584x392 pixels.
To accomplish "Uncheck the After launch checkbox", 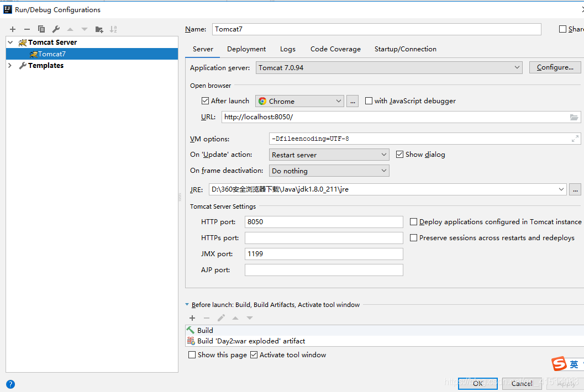I will (205, 101).
